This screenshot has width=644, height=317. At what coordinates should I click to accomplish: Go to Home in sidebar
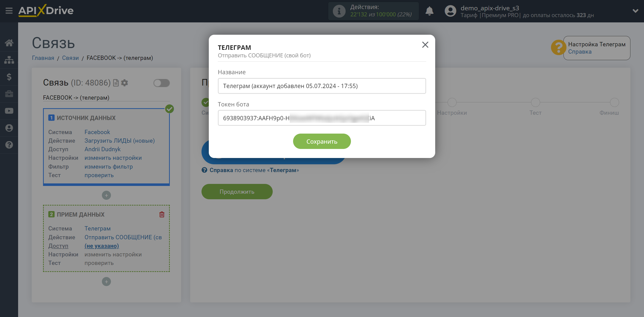[x=9, y=43]
